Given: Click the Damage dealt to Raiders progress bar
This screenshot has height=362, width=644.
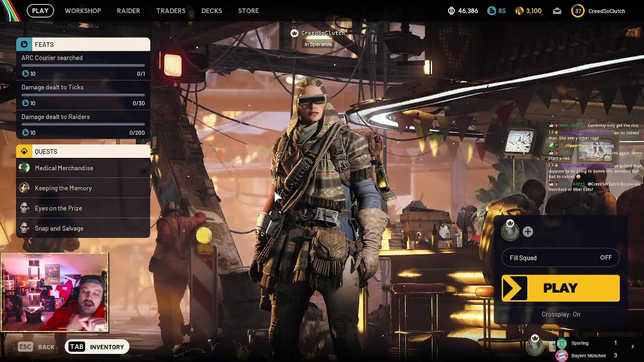Looking at the screenshot, I should coord(83,125).
